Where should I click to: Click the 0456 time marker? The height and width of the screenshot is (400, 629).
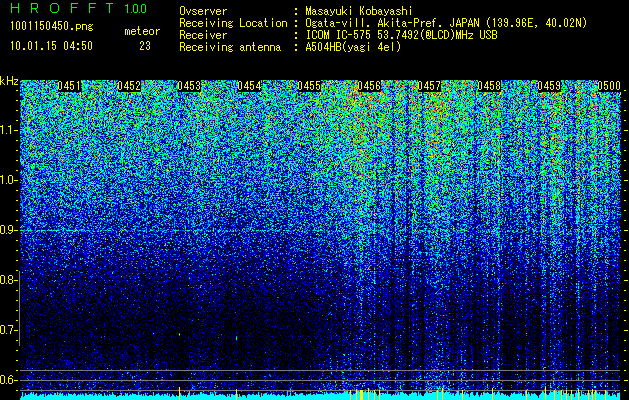[369, 86]
